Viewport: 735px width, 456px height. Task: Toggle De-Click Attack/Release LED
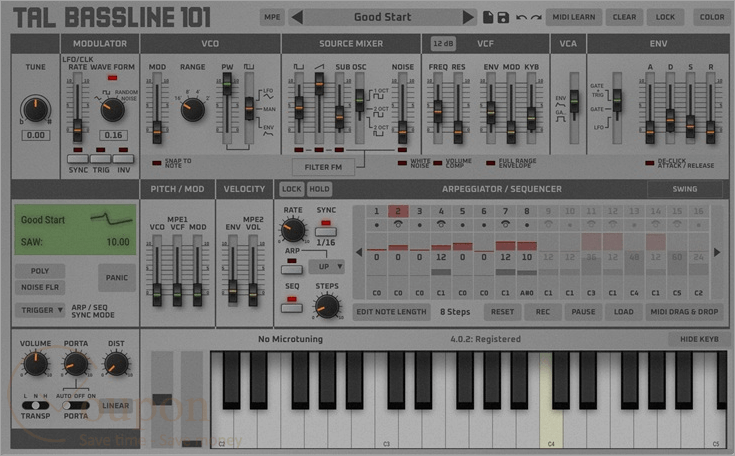pyautogui.click(x=649, y=163)
